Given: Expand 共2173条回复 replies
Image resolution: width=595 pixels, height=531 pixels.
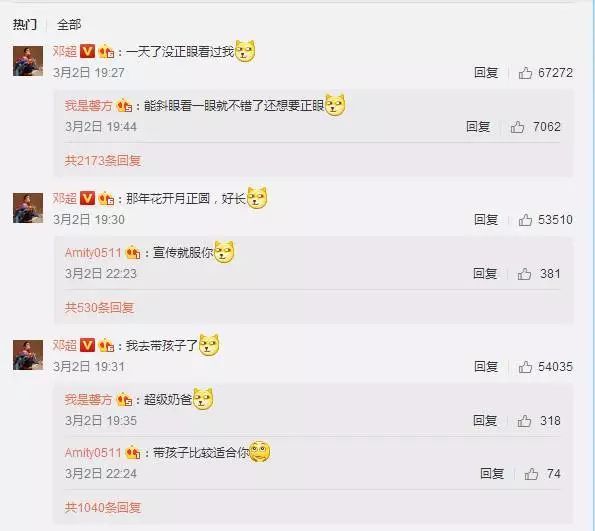Looking at the screenshot, I should 103,161.
